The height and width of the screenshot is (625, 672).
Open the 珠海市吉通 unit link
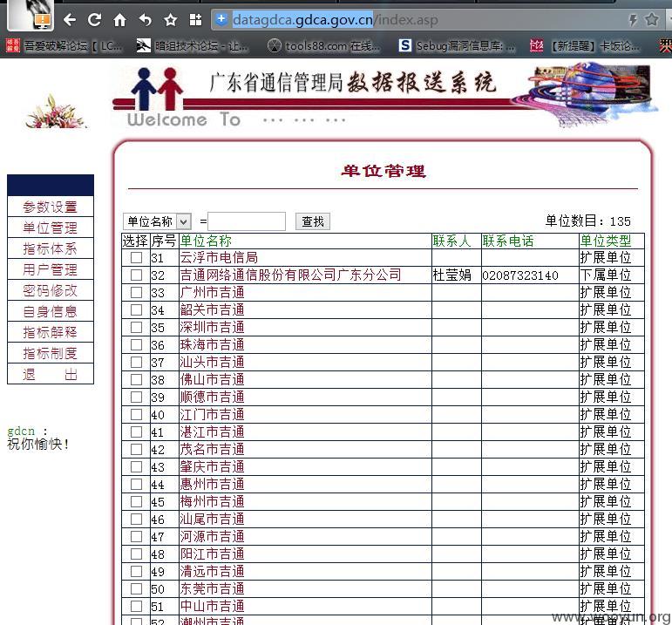[x=212, y=344]
